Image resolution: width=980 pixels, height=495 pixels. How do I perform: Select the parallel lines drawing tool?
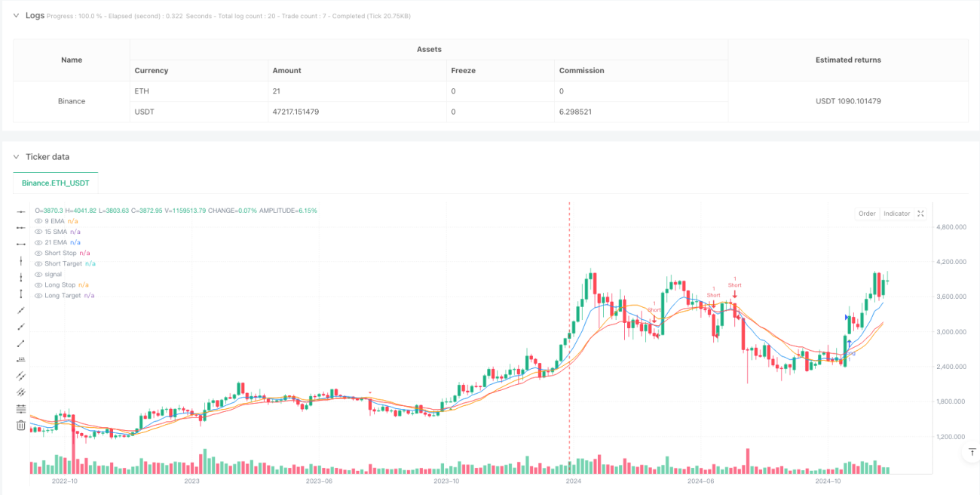coord(21,376)
